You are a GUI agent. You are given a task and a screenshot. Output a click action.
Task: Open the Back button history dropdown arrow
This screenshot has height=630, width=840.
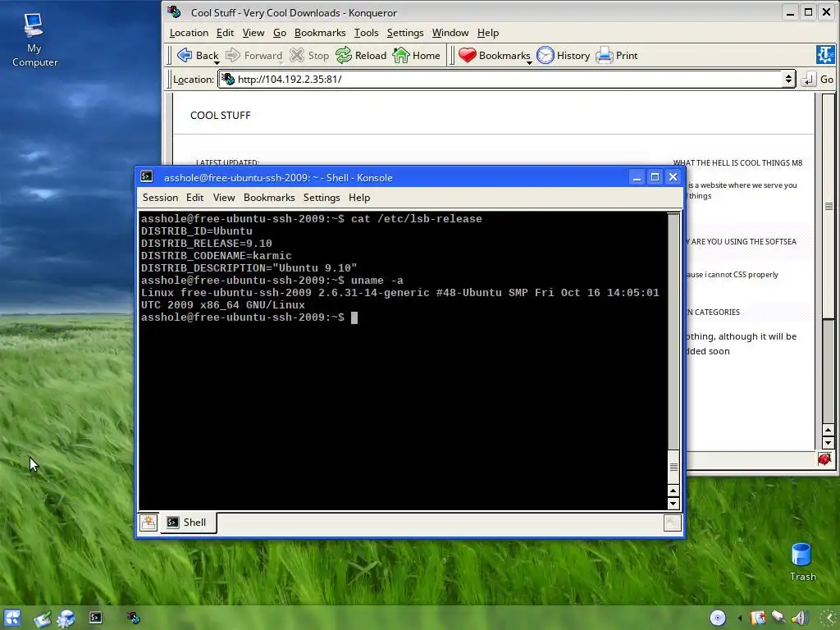[217, 62]
